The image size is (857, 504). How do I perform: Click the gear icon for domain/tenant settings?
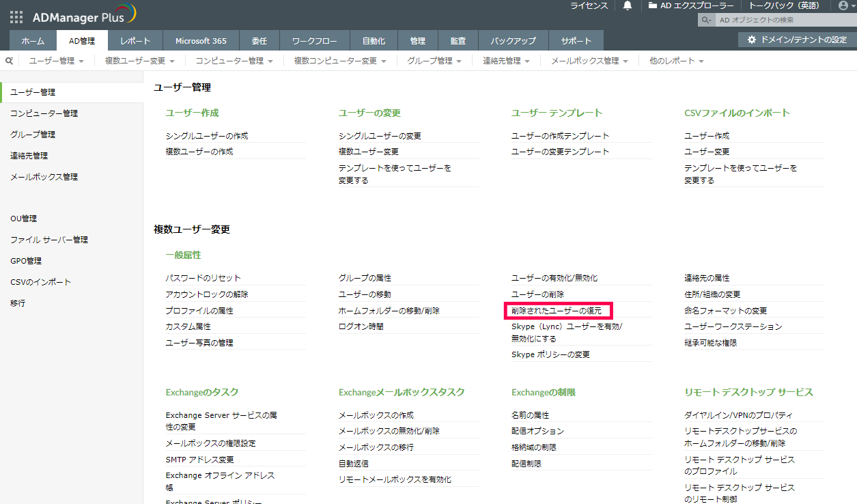(752, 40)
